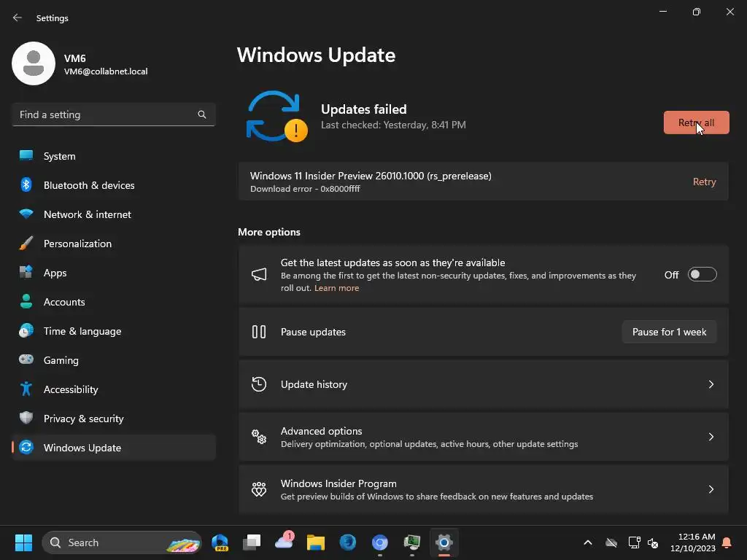
Task: Click the large update failed status icon
Action: (276, 116)
